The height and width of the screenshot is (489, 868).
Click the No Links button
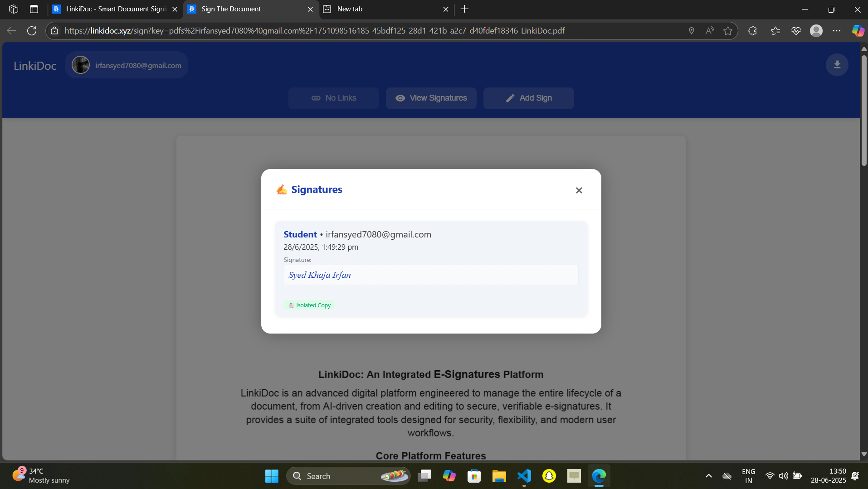click(334, 98)
